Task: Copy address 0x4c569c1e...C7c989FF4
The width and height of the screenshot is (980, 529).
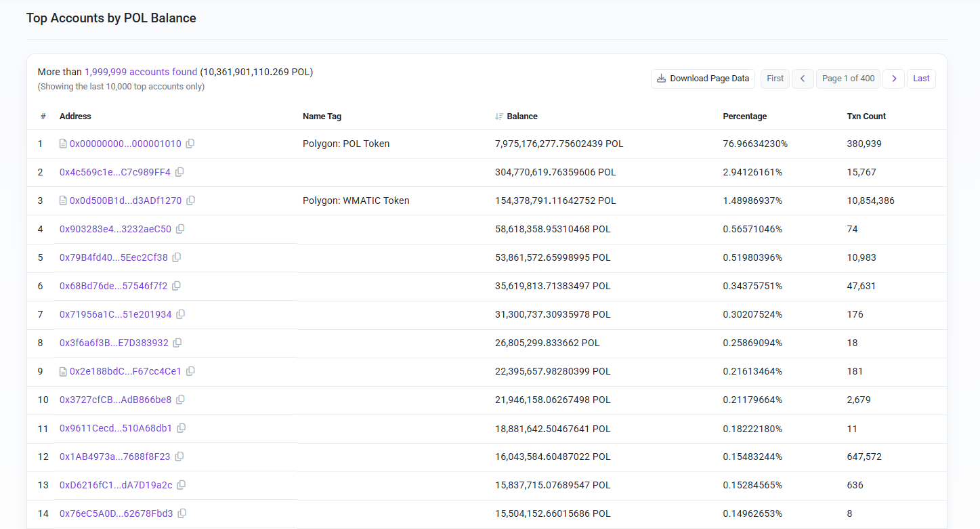Action: [x=179, y=172]
